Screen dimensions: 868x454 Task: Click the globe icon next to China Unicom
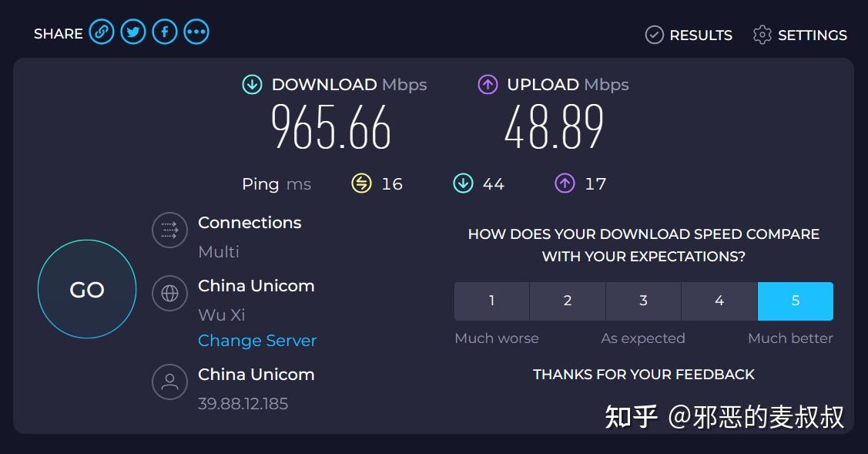click(x=169, y=294)
